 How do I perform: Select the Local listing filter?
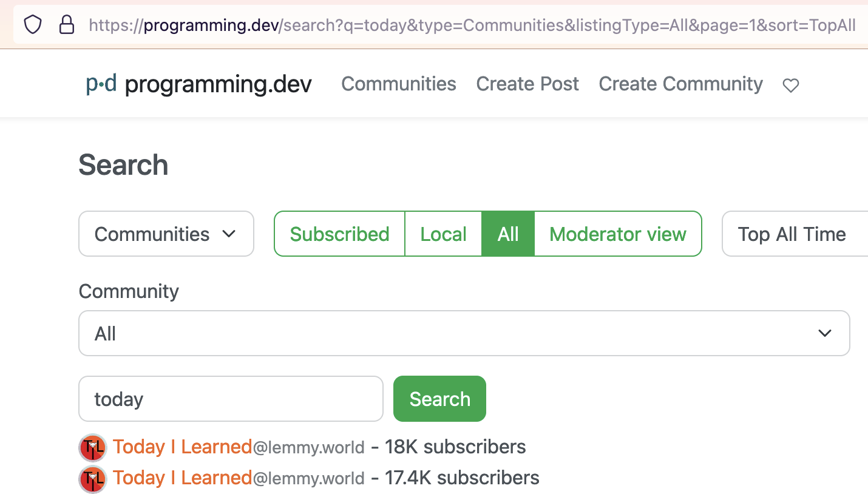click(443, 234)
